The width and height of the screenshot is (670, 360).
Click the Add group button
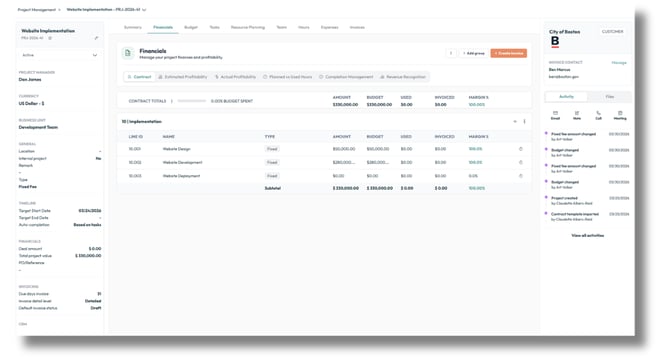pos(474,53)
